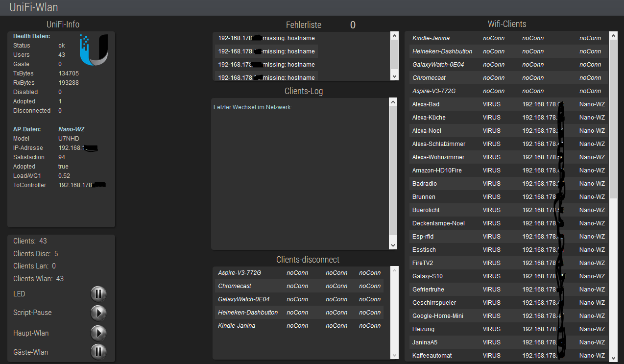Select the Geschirrspueler client row
The width and height of the screenshot is (624, 364).
click(x=509, y=303)
